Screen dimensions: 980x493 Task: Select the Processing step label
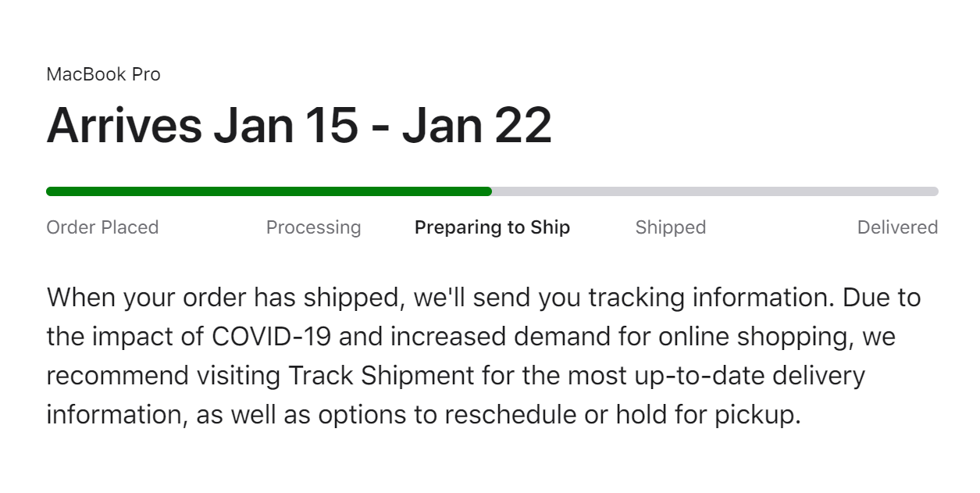tap(313, 227)
